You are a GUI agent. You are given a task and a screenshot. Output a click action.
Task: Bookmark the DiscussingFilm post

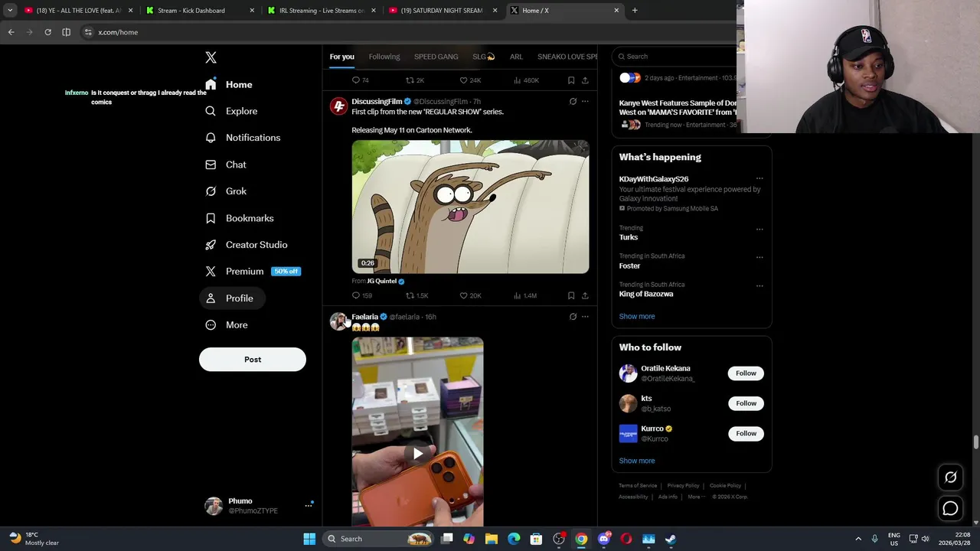pos(571,295)
